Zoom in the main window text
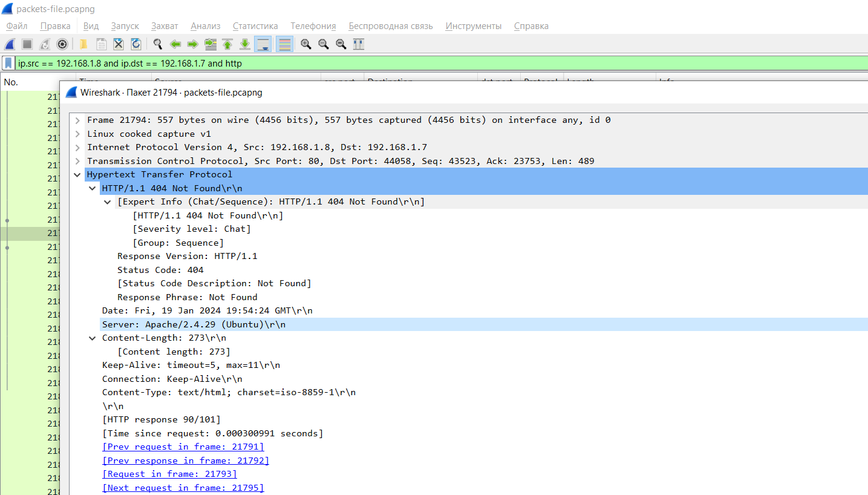The height and width of the screenshot is (495, 868). (x=306, y=44)
